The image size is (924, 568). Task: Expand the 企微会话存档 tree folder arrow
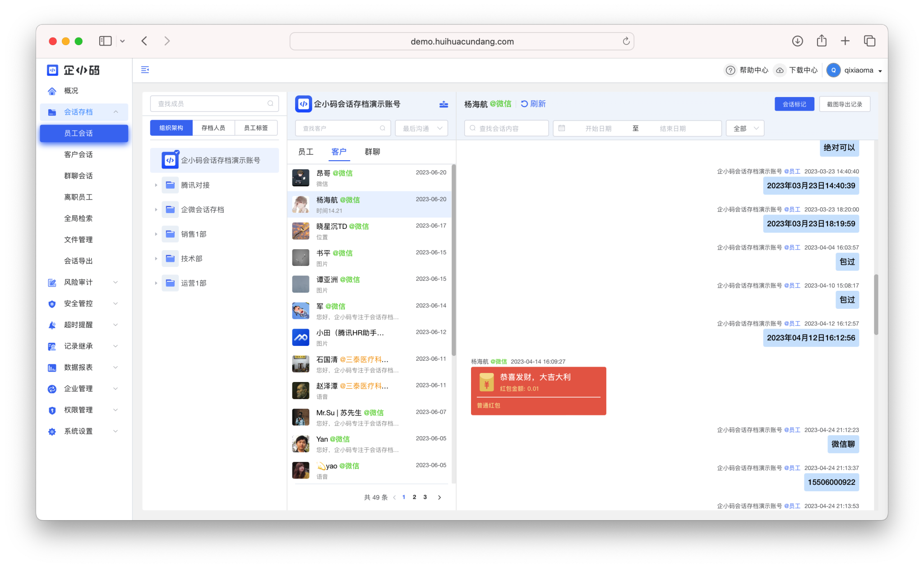point(156,210)
